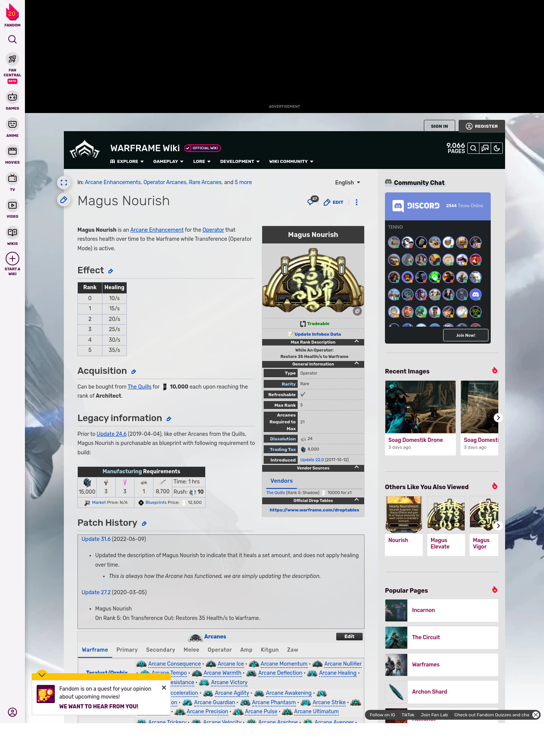Open the warframe.com droptables link
The image size is (544, 756).
point(314,510)
